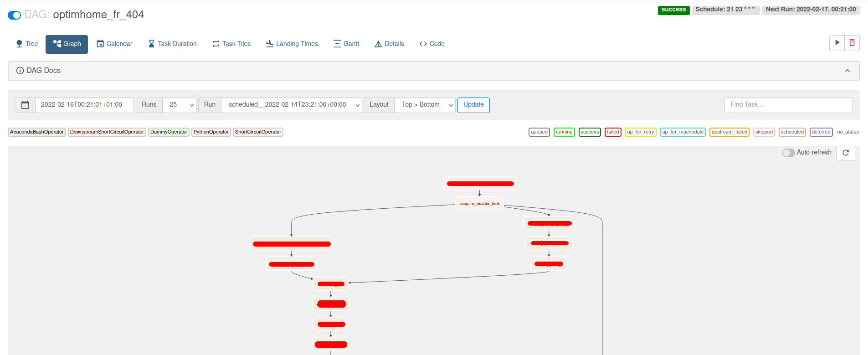Viewport: 868px width, 355px height.
Task: Click the deferred status legend
Action: tap(821, 132)
